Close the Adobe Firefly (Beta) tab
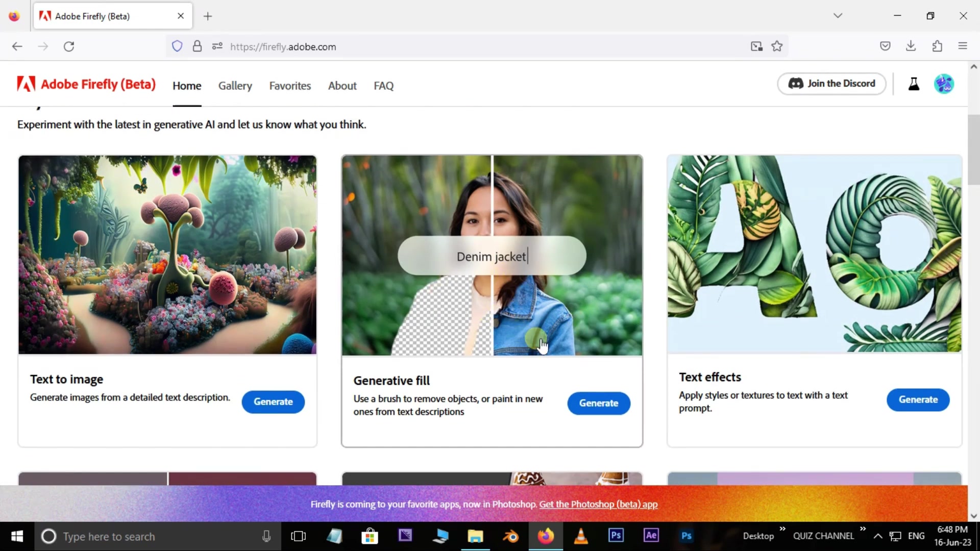980x551 pixels. click(x=181, y=16)
